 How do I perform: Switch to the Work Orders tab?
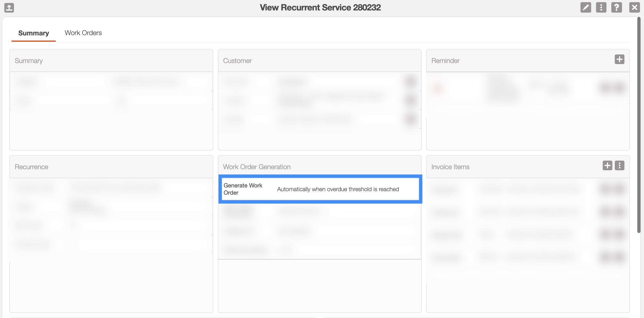coord(83,33)
